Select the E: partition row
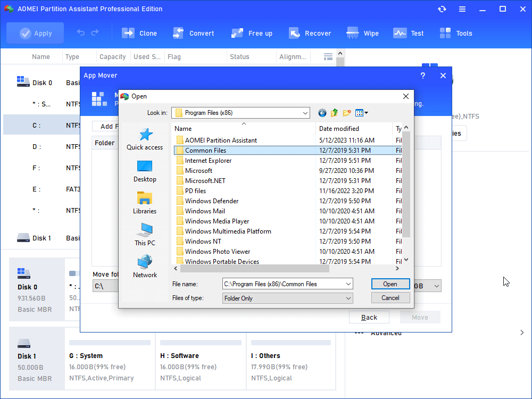532x399 pixels. (42, 189)
